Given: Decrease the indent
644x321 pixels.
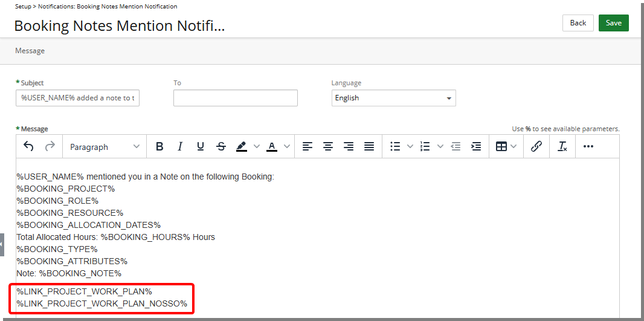Looking at the screenshot, I should (456, 146).
